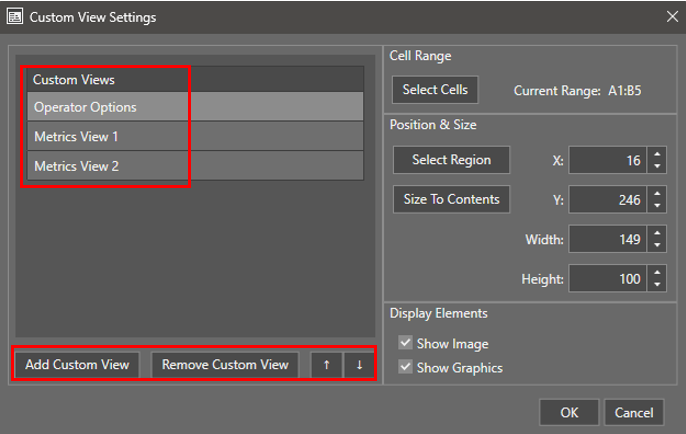Viewport: 686px width, 434px height.
Task: Toggle the Show Graphics checkbox
Action: (405, 368)
